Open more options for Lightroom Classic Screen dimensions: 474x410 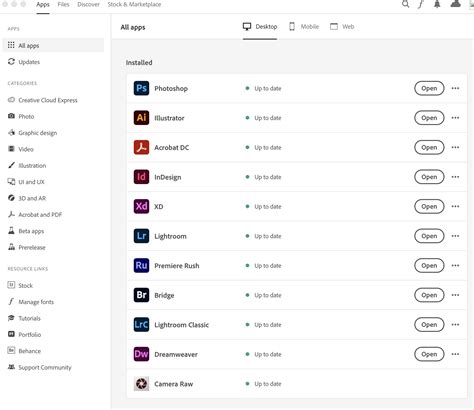click(455, 324)
